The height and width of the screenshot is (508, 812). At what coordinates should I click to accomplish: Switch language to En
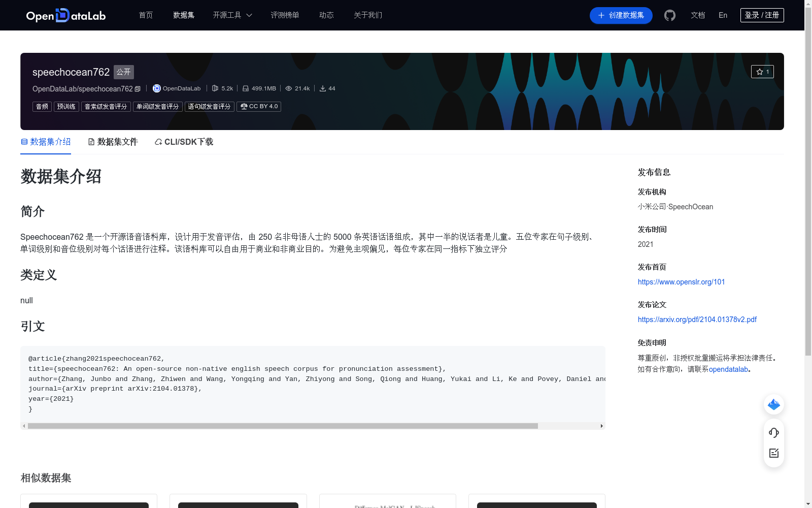click(x=723, y=15)
